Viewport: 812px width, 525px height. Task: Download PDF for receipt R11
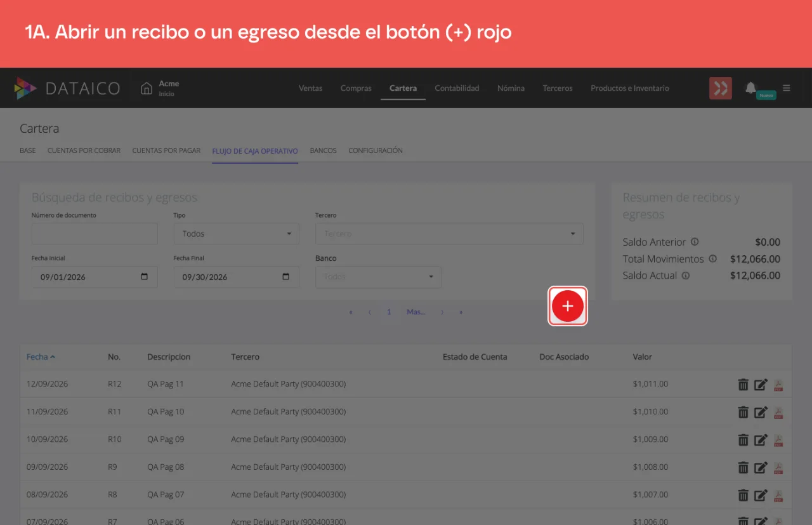coord(778,412)
